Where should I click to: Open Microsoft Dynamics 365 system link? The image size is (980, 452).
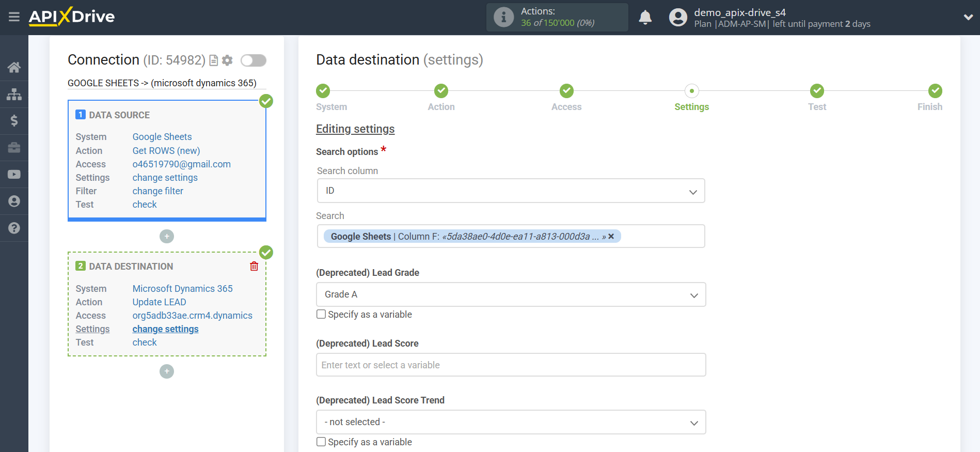click(x=182, y=288)
